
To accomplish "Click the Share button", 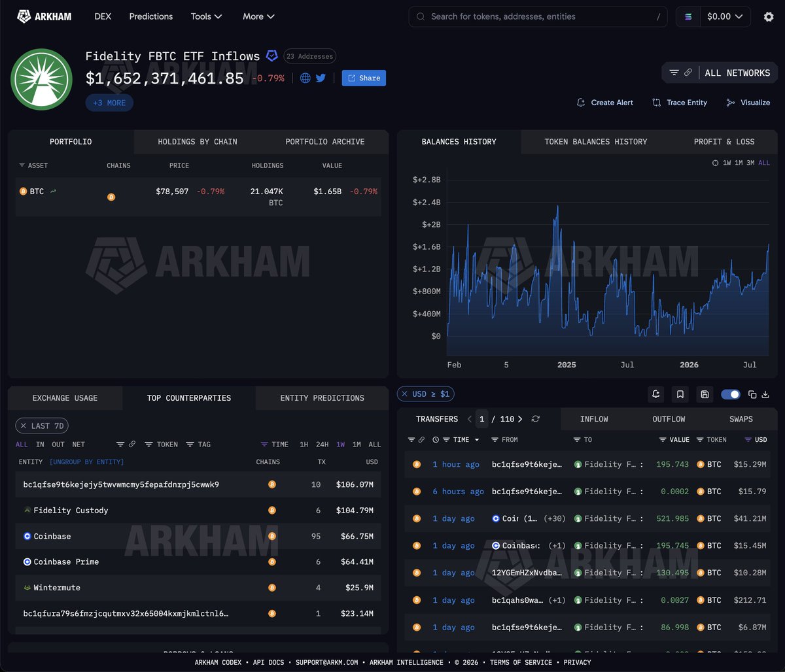I will click(364, 78).
